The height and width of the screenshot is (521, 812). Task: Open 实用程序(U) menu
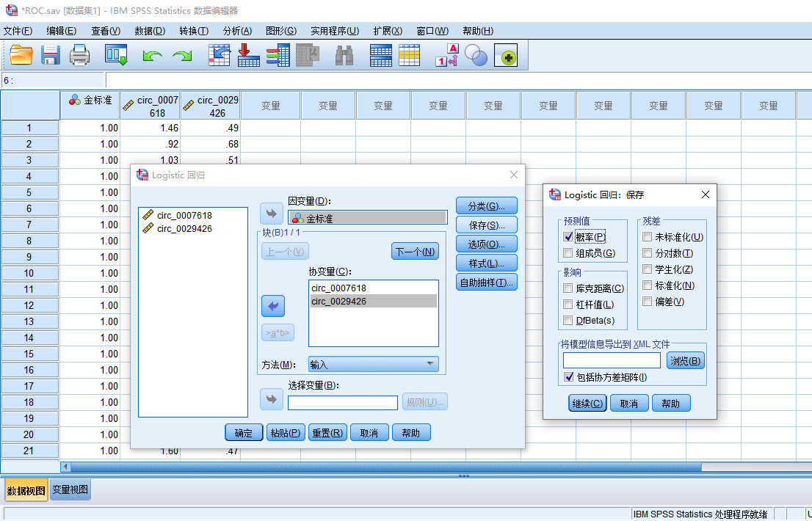[x=335, y=31]
